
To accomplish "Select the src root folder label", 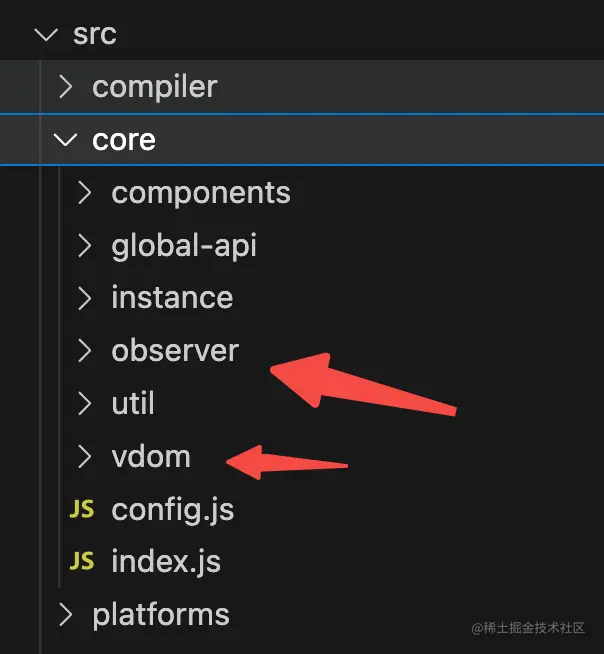I will tap(95, 34).
